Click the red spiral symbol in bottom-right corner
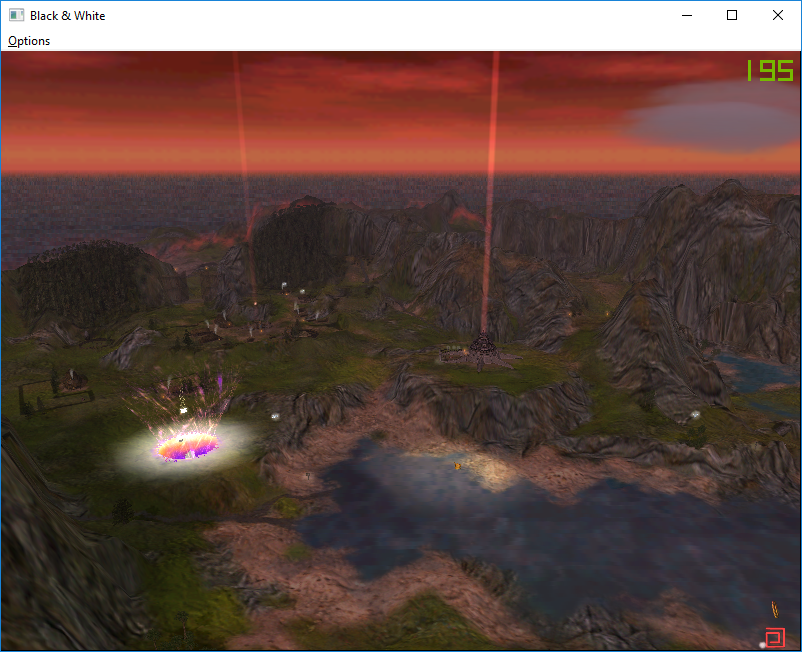The height and width of the screenshot is (652, 802). [775, 638]
